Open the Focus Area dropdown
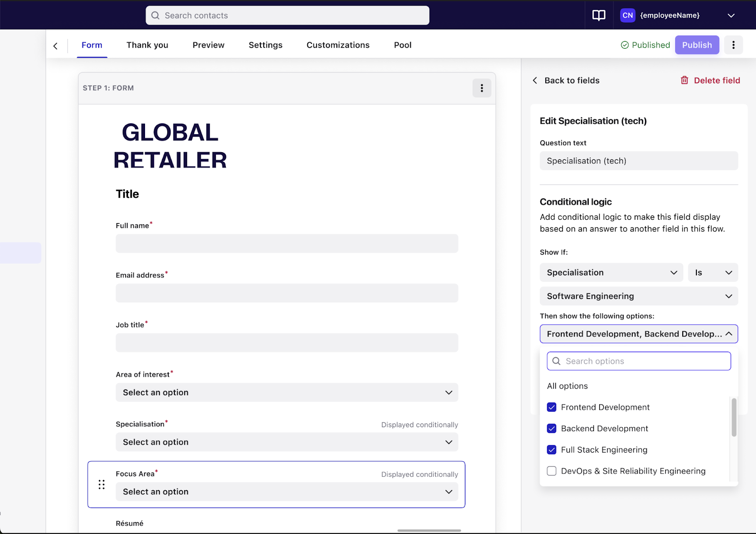Image resolution: width=756 pixels, height=534 pixels. pos(287,491)
